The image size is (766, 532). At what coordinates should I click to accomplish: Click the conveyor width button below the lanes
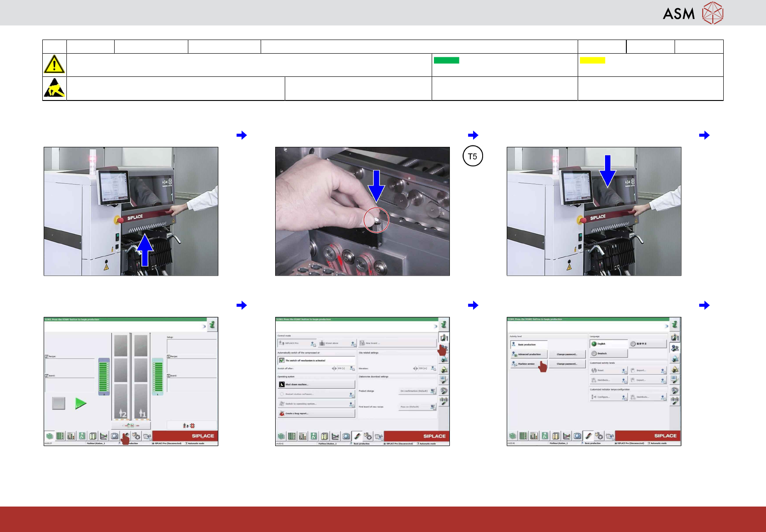[x=131, y=426]
